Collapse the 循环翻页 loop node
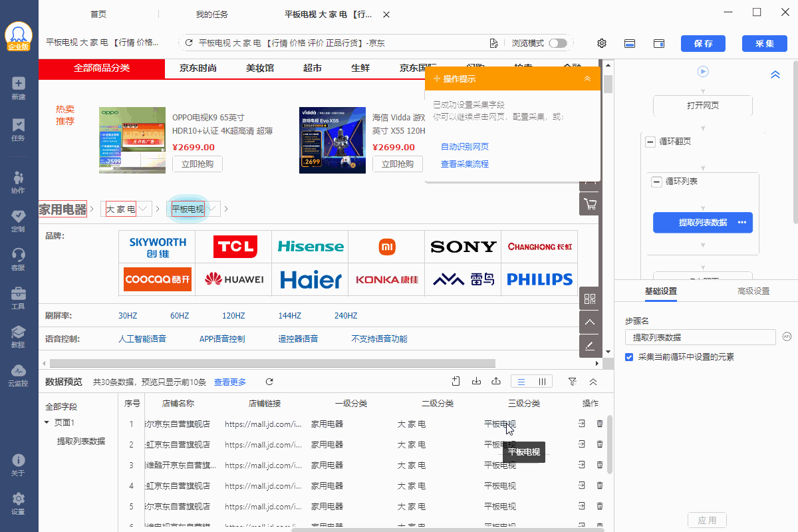This screenshot has height=532, width=798. [650, 142]
